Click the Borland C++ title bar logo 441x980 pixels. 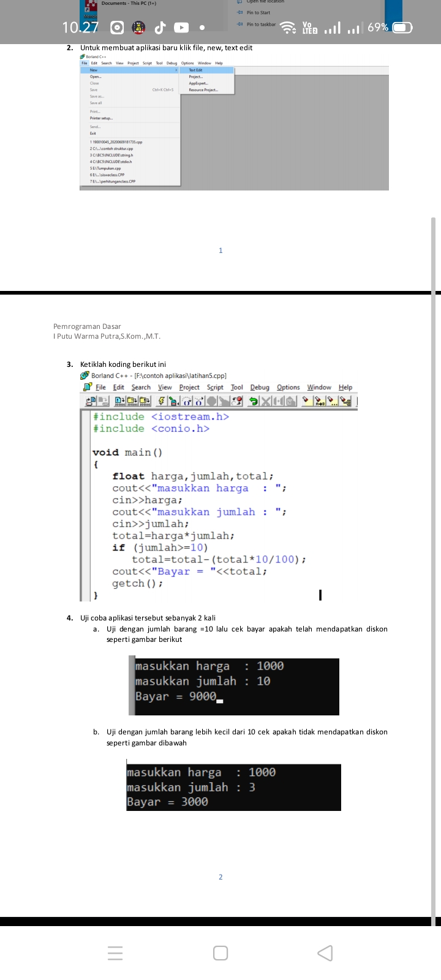(85, 375)
